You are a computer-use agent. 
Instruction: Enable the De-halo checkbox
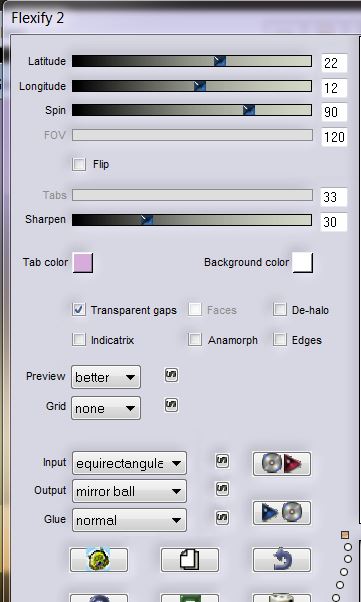(280, 309)
